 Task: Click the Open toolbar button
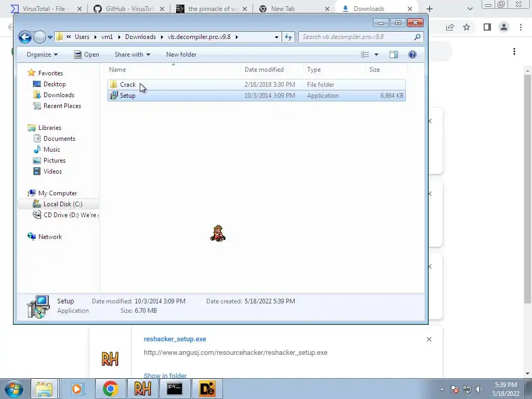87,54
